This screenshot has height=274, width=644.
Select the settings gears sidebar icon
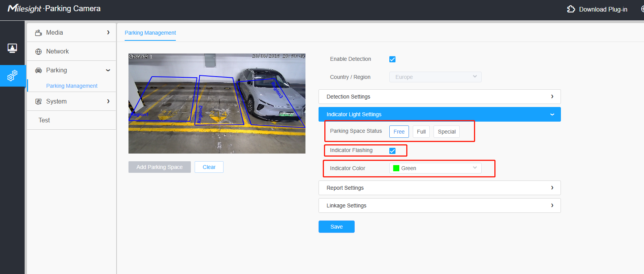[12, 75]
